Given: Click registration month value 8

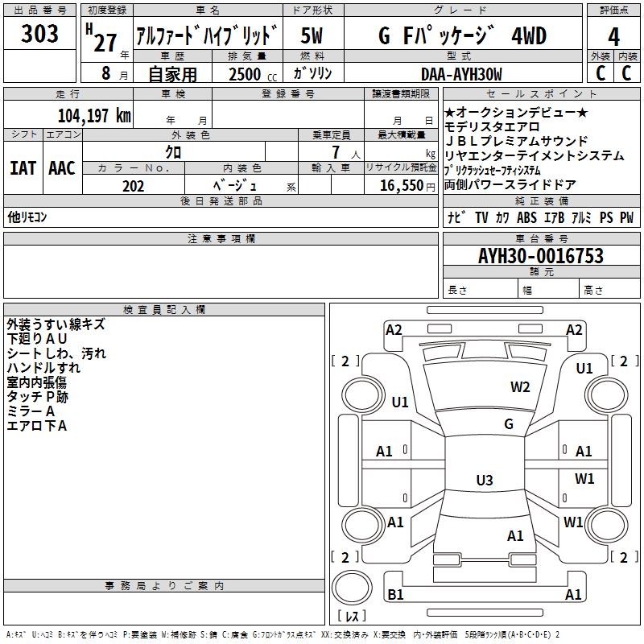Looking at the screenshot, I should (x=106, y=73).
